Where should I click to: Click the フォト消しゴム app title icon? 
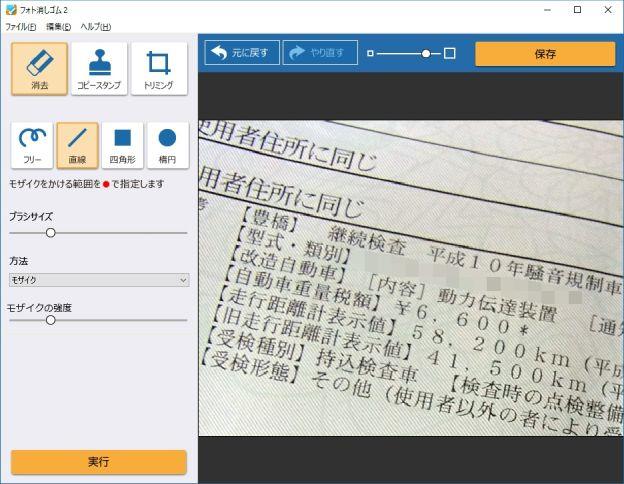pos(11,10)
